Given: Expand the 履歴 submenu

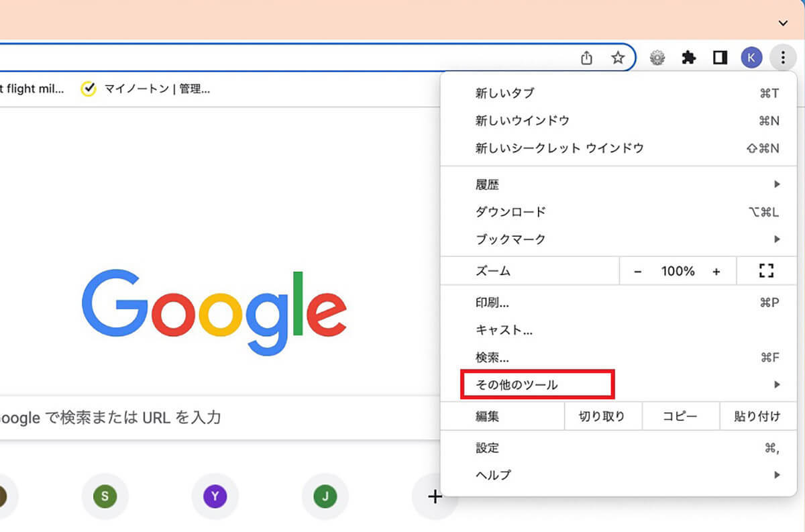Looking at the screenshot, I should (x=618, y=184).
